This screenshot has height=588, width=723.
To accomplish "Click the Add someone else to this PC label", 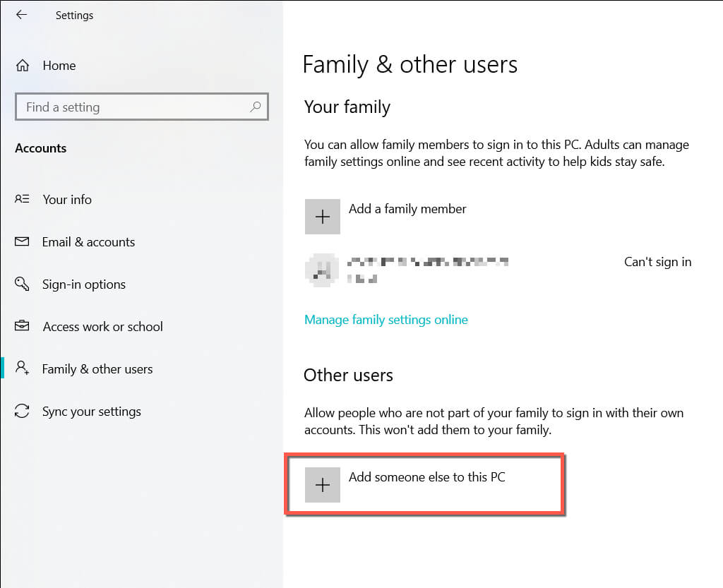I will [426, 477].
